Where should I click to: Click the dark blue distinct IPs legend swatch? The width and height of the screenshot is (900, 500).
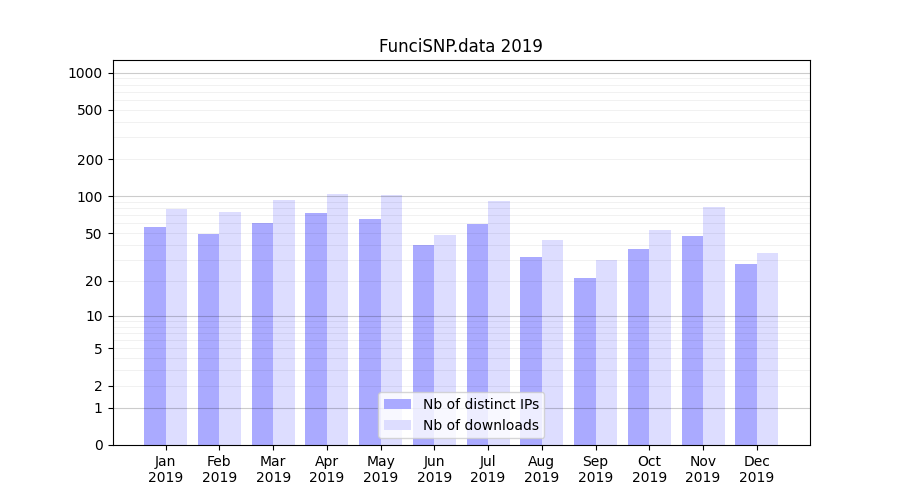[x=397, y=404]
